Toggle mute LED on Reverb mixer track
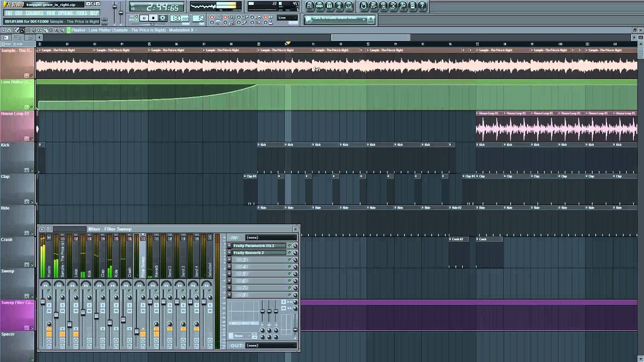This screenshot has width=644, height=362. (x=156, y=290)
